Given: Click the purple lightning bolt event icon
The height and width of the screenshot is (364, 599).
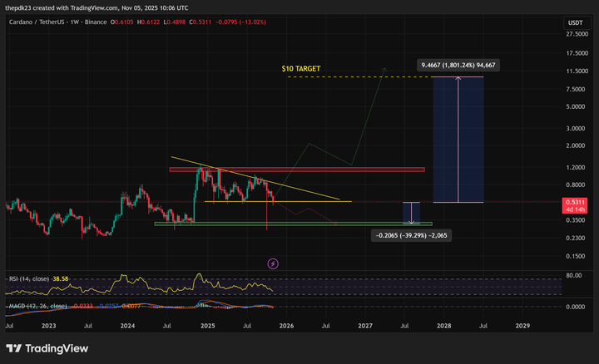Looking at the screenshot, I should click(x=273, y=263).
